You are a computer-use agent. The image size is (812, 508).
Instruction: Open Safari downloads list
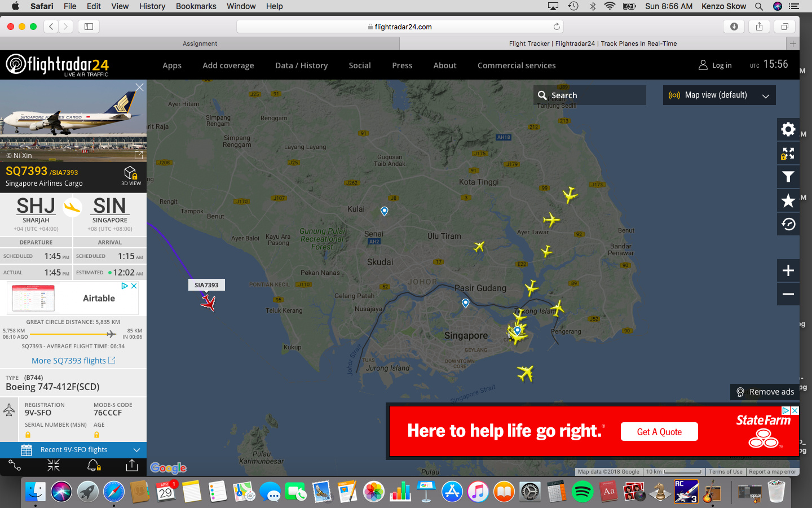tap(734, 27)
